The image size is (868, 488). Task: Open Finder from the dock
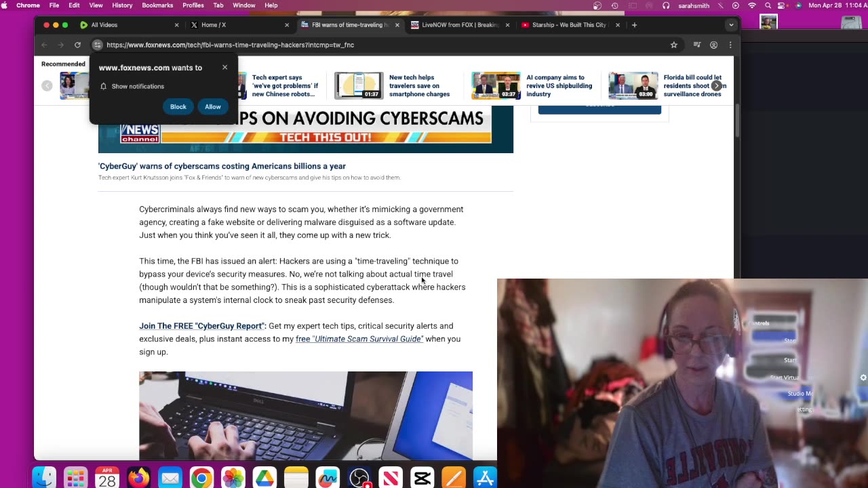click(x=44, y=478)
